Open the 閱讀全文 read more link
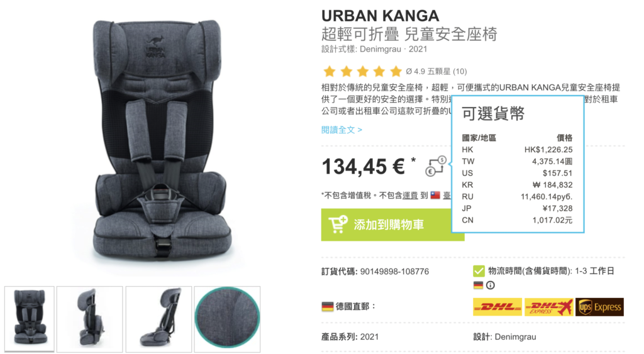 341,130
